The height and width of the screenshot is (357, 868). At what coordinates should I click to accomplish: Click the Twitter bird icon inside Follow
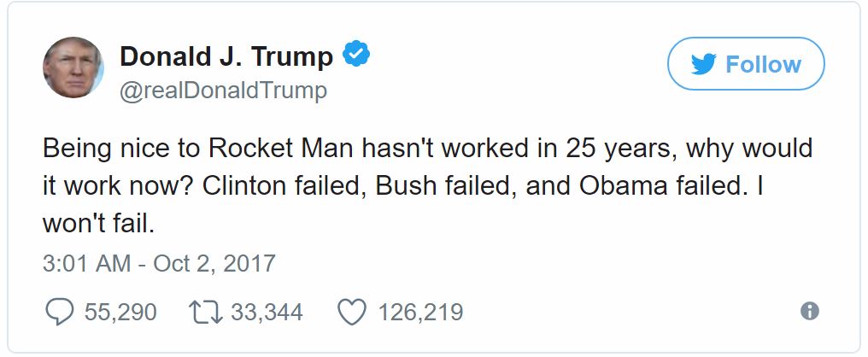pyautogui.click(x=703, y=65)
